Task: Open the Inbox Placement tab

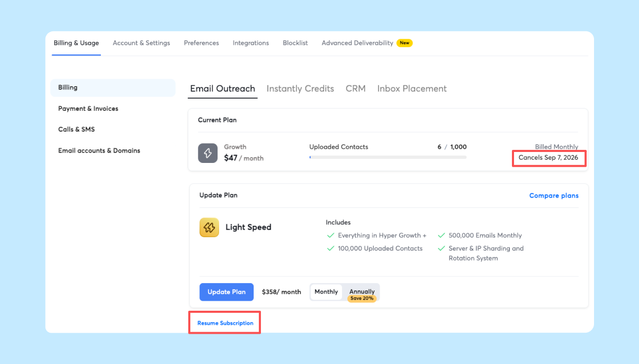Action: pos(412,89)
